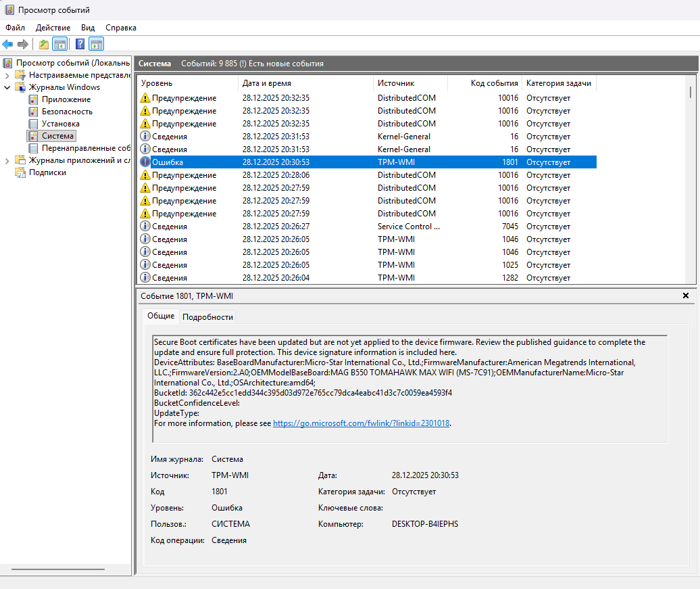Screen dimensions: 700x589
Task: Click info icon of the TPM-WMI 1282 row
Action: coord(145,277)
